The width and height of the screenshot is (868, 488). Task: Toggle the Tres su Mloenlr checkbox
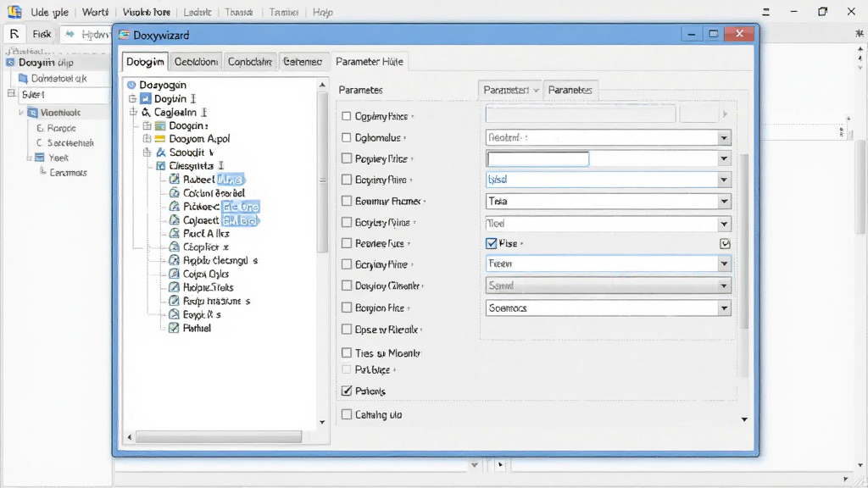(x=347, y=352)
